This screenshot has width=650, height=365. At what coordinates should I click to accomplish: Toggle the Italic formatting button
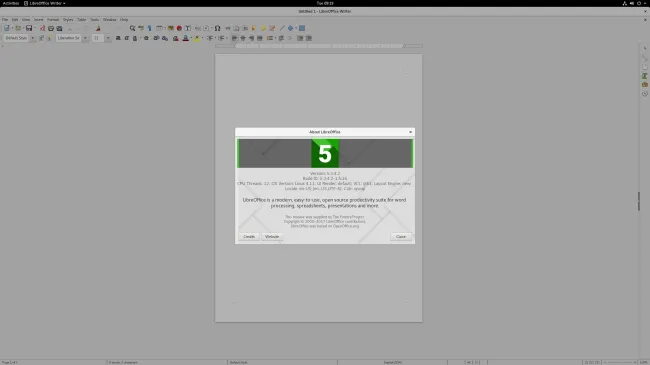click(126, 38)
